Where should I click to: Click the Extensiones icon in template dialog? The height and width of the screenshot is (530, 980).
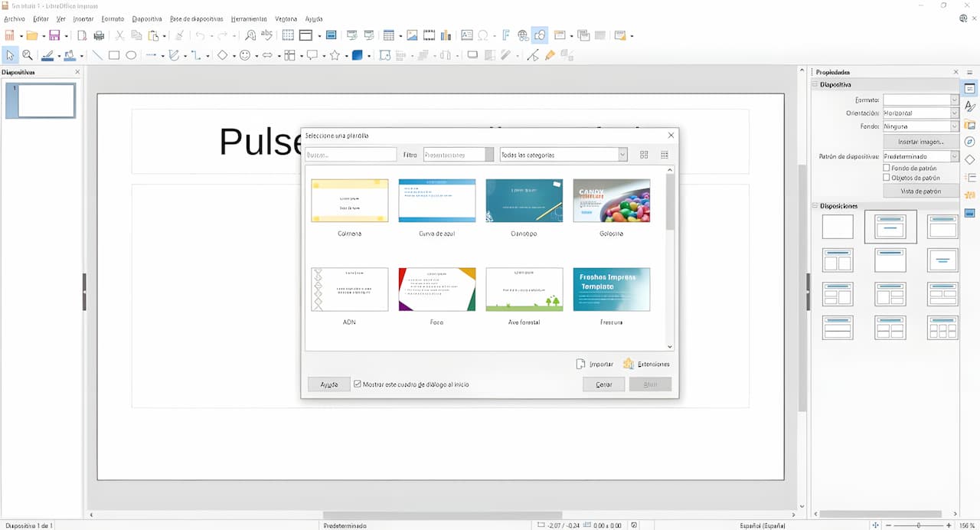(629, 364)
